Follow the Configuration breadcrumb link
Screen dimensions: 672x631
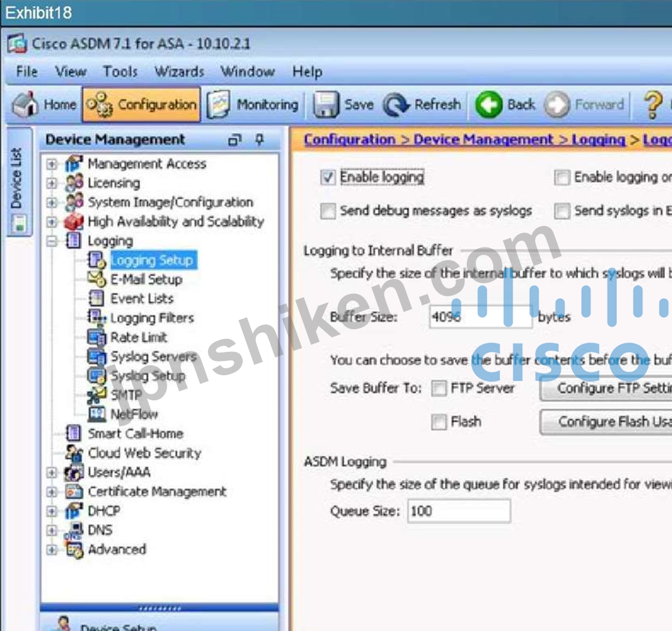(x=350, y=140)
